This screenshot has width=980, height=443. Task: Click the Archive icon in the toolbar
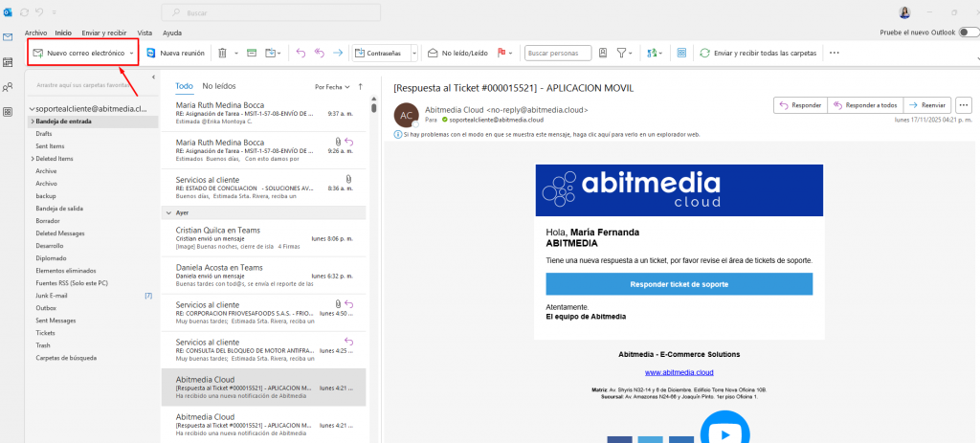coord(248,53)
